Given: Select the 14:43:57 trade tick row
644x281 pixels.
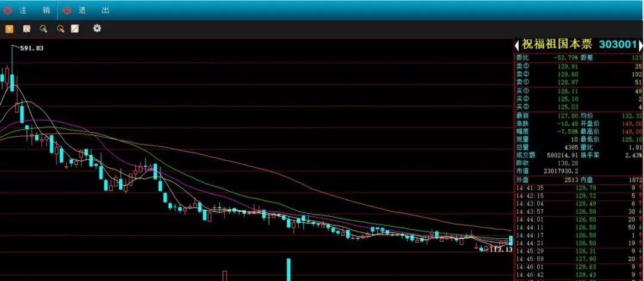Looking at the screenshot, I should tap(579, 212).
